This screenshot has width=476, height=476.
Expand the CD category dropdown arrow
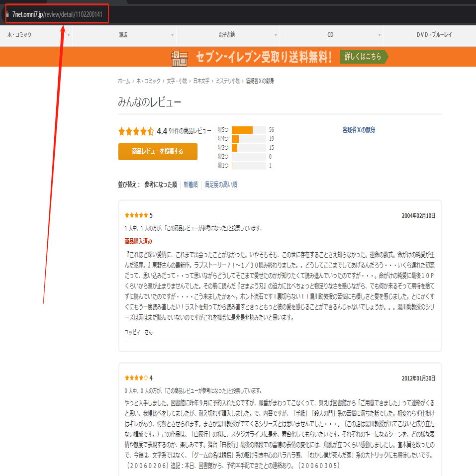pos(379,35)
